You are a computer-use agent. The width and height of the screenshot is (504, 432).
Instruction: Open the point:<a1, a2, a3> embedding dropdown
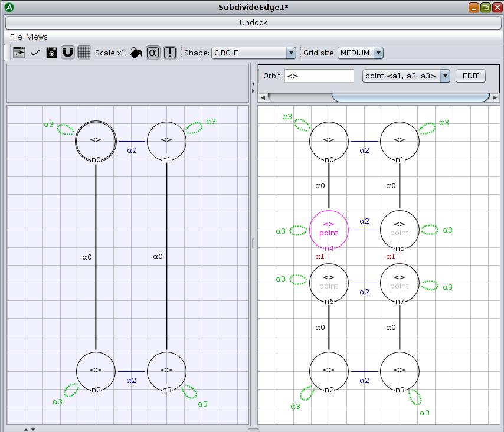[406, 76]
